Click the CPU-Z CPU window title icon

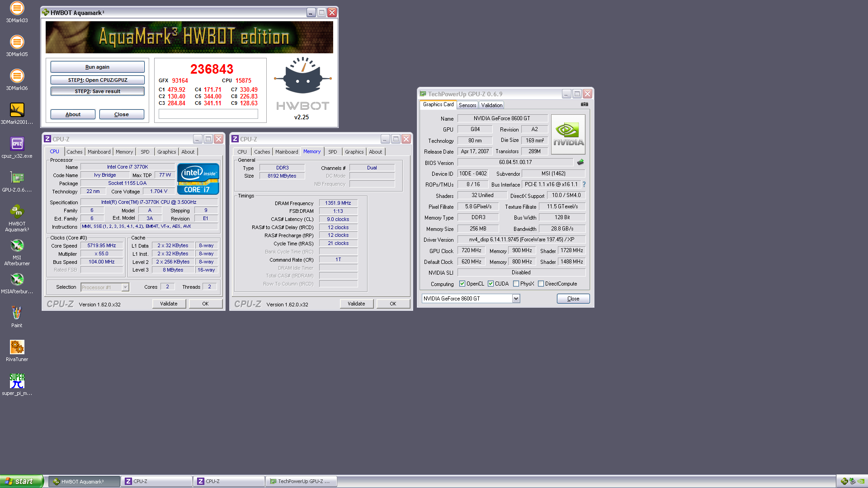pos(47,139)
